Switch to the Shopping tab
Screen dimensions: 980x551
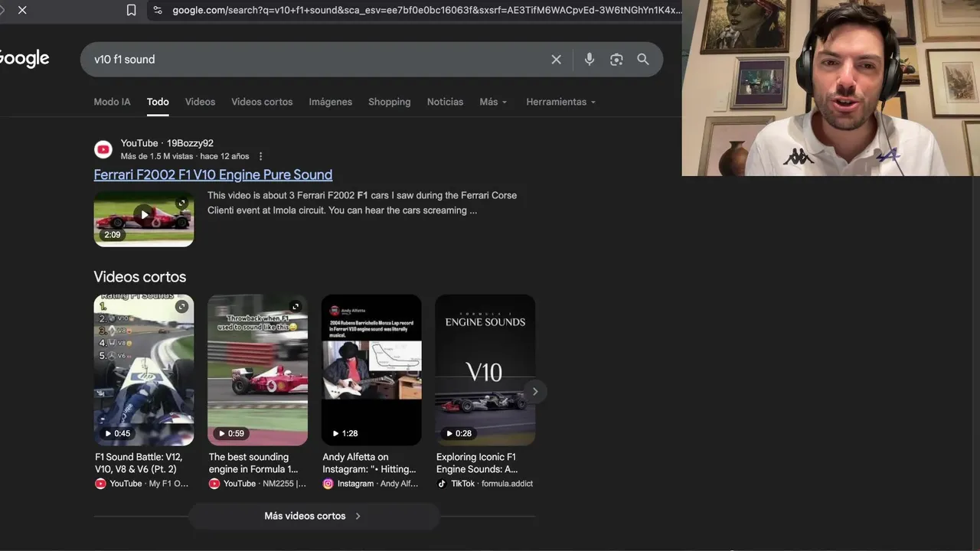[389, 102]
